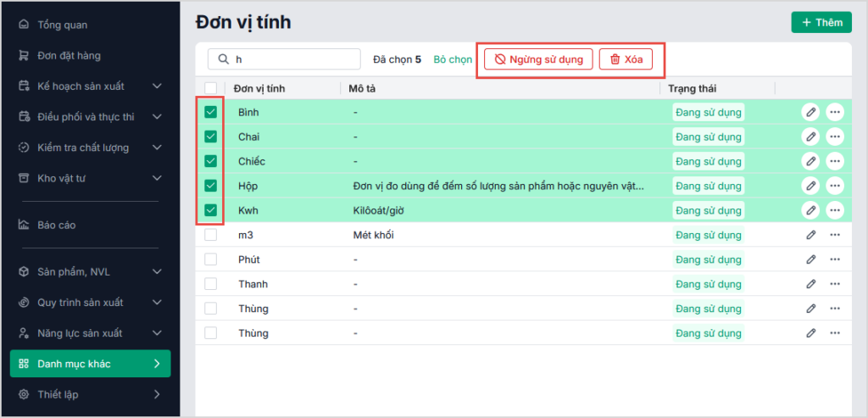Click the ellipsis icon on Hộp row
This screenshot has width=868, height=418.
coord(835,186)
